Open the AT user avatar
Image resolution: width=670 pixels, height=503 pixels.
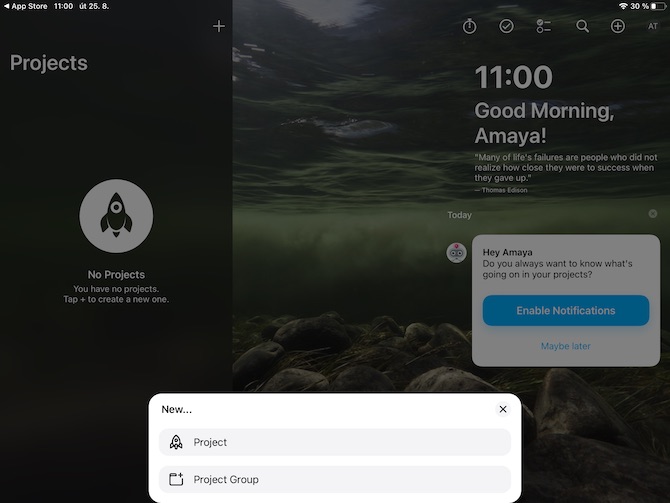point(652,26)
